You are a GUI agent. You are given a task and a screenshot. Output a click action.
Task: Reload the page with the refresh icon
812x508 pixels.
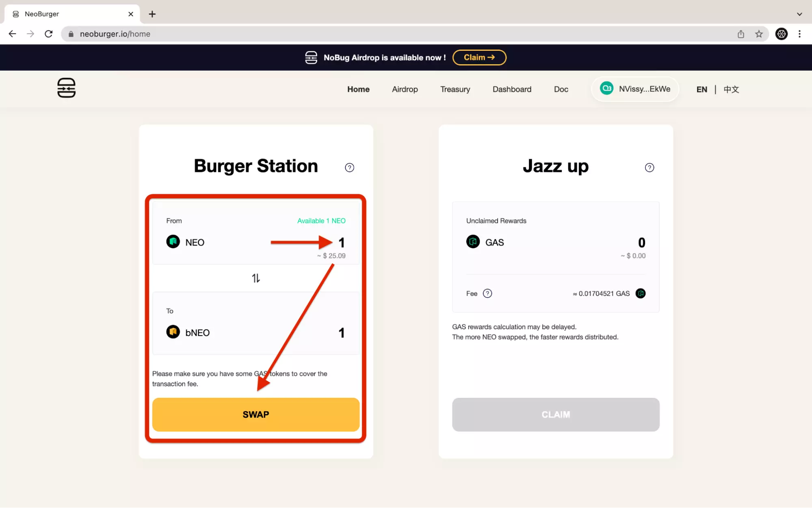click(x=49, y=34)
